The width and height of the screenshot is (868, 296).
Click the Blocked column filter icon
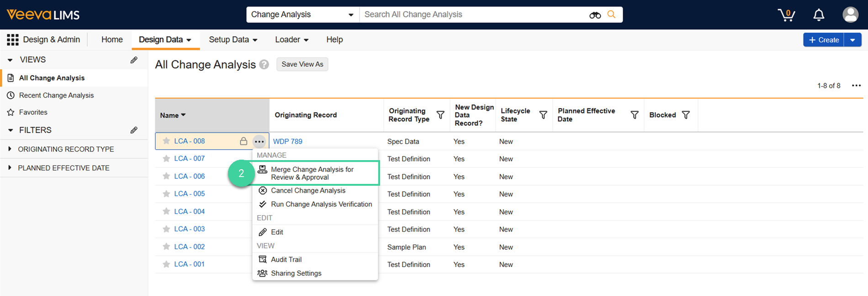(x=686, y=115)
